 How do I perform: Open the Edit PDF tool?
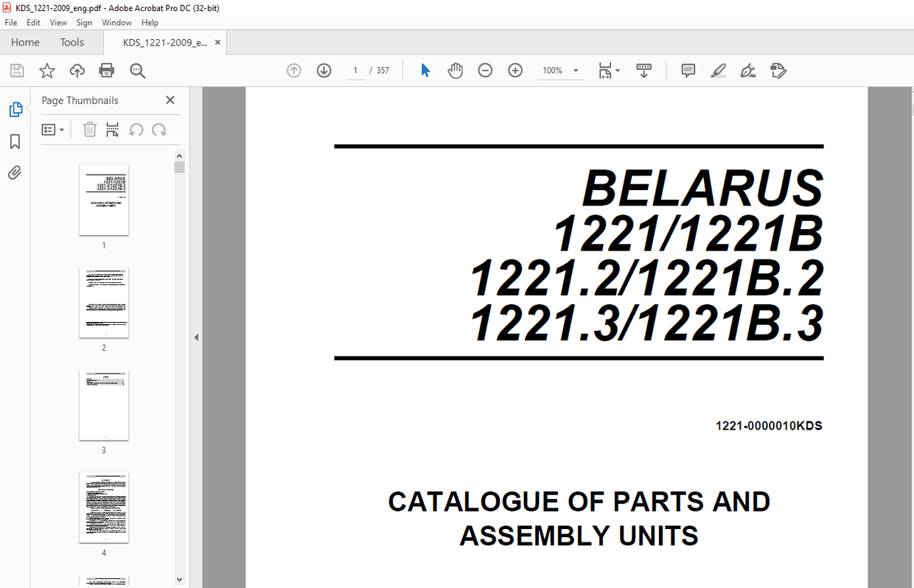tap(778, 70)
